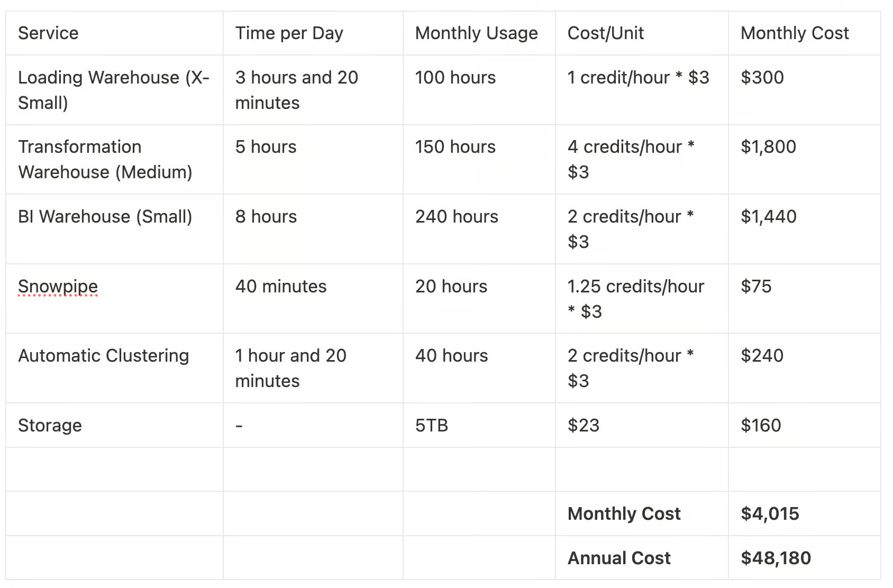The width and height of the screenshot is (893, 588).
Task: Select the $1,800 monthly cost cell
Action: tap(804, 159)
